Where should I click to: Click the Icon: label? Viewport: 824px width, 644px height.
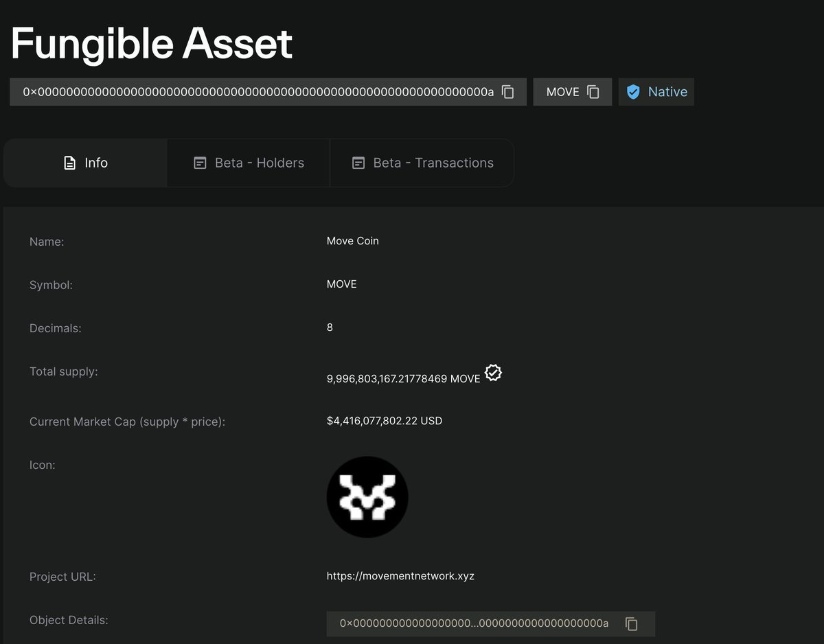[43, 465]
